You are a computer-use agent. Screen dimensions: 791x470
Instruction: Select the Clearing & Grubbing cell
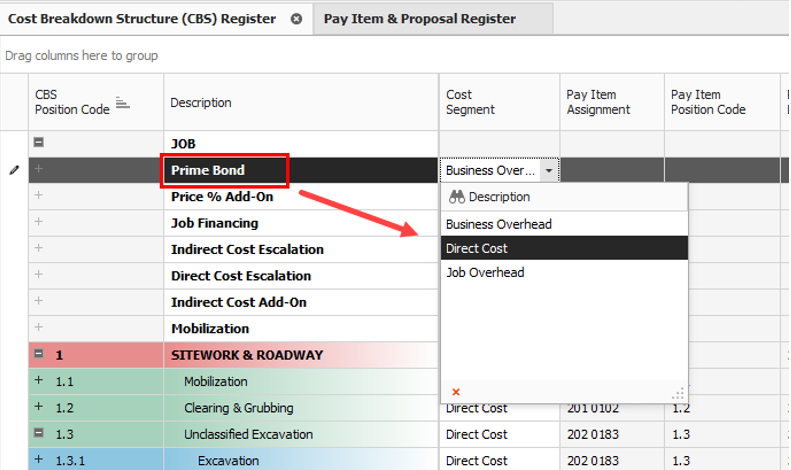(301, 407)
